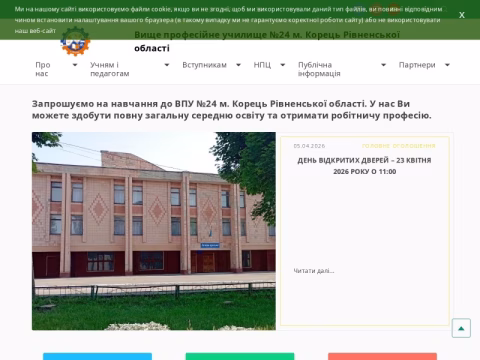Click the blue button at page bottom
The height and width of the screenshot is (360, 480).
(x=97, y=356)
